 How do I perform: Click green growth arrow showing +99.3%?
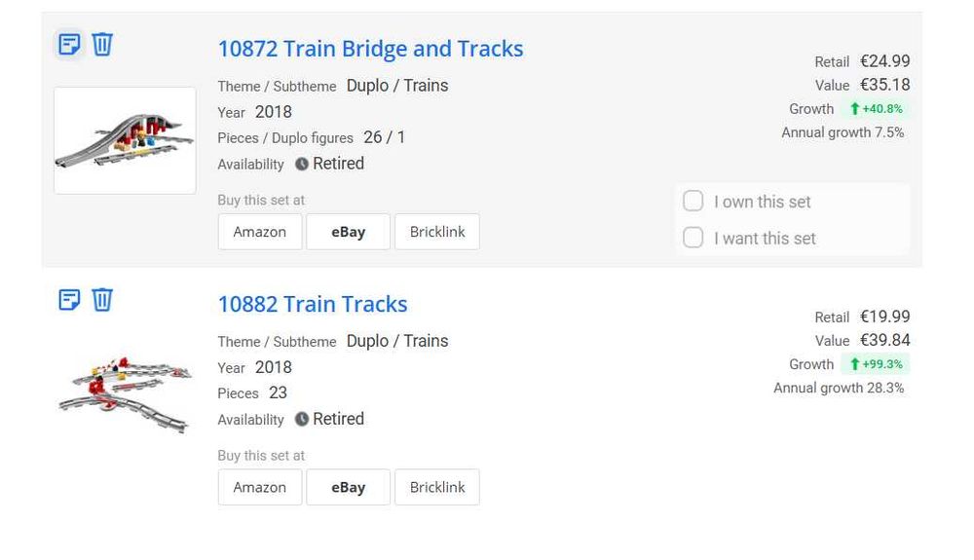855,364
